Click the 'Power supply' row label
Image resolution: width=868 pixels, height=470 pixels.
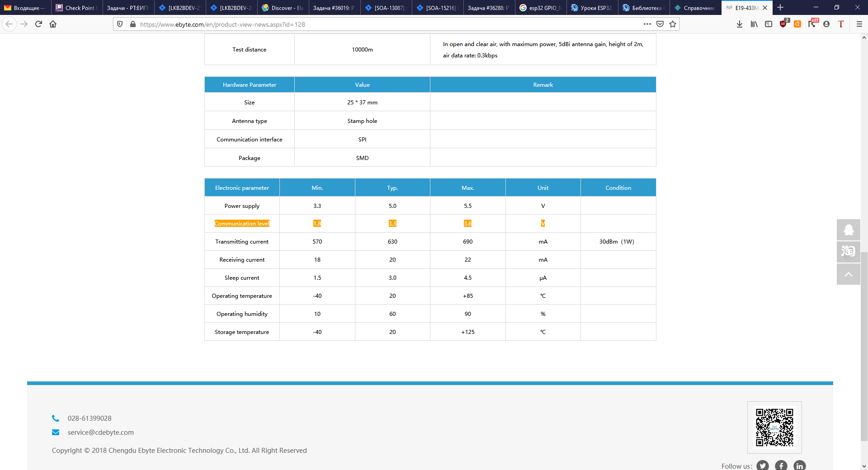(242, 206)
